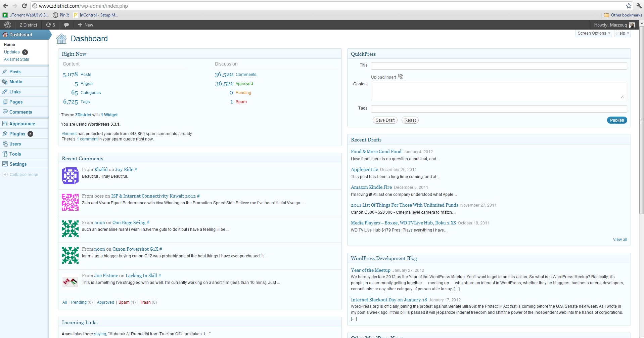The height and width of the screenshot is (338, 644).
Task: Open the Plugins menu in sidebar
Action: [17, 134]
